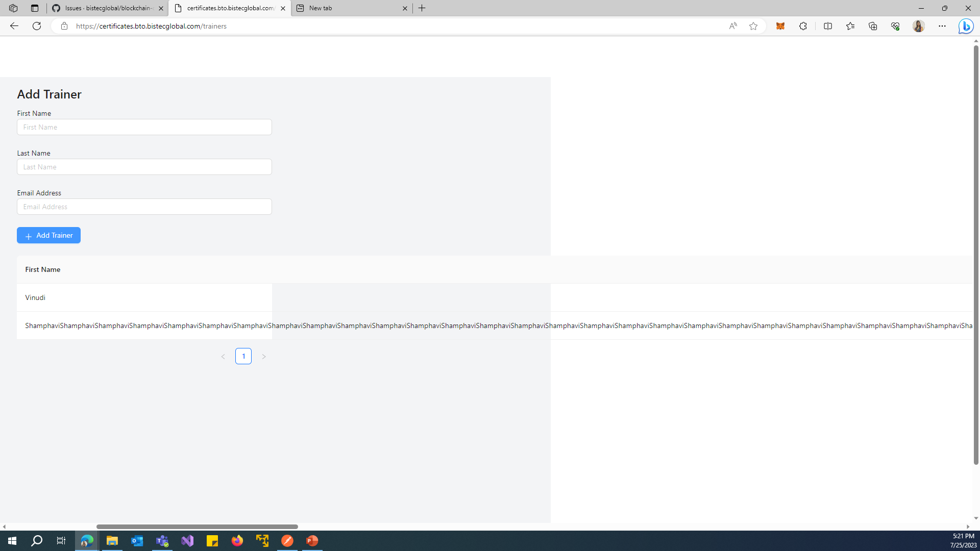Open the Bing sidebar

click(x=966, y=26)
